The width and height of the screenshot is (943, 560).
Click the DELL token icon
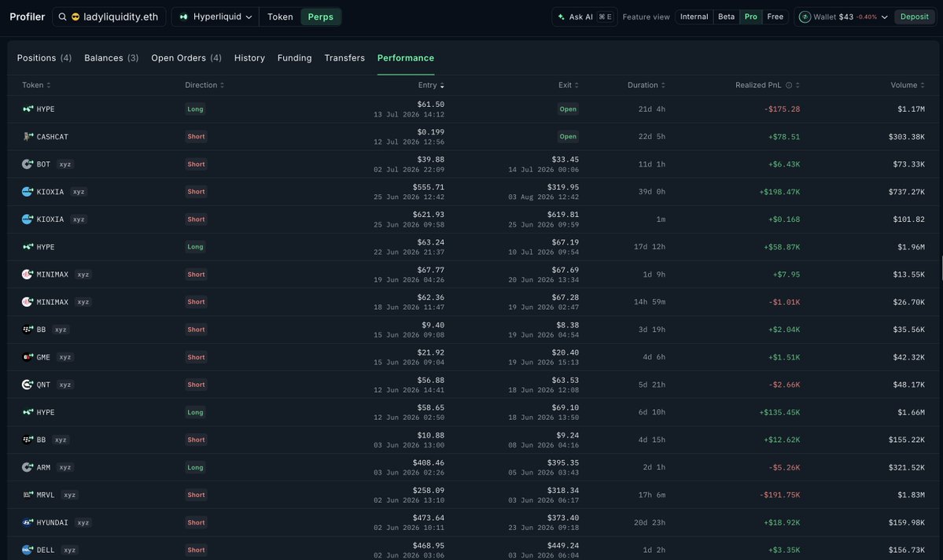(x=28, y=550)
